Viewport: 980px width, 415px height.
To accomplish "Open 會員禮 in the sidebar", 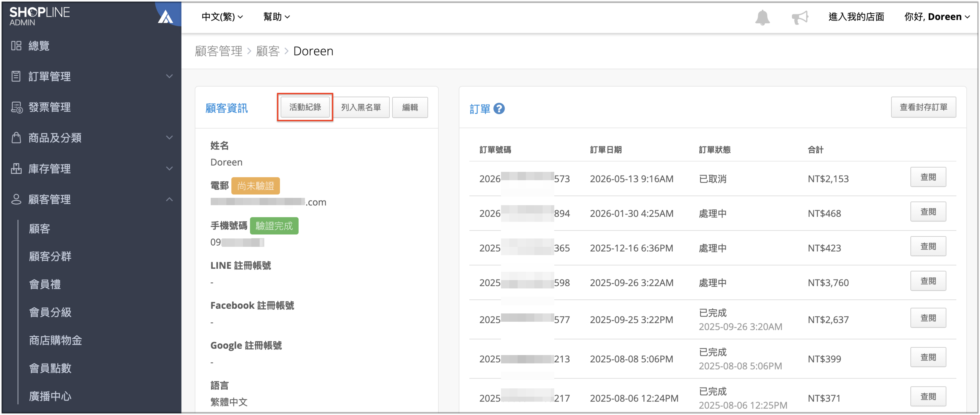I will (x=45, y=284).
